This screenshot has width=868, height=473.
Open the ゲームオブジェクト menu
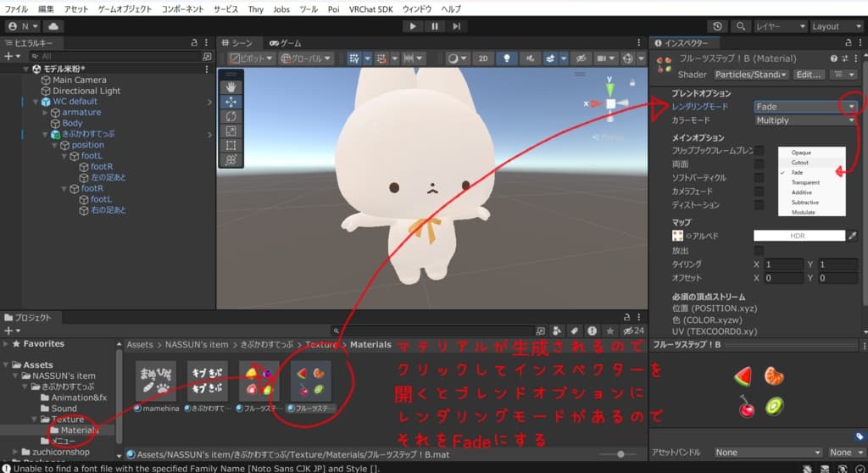(125, 8)
